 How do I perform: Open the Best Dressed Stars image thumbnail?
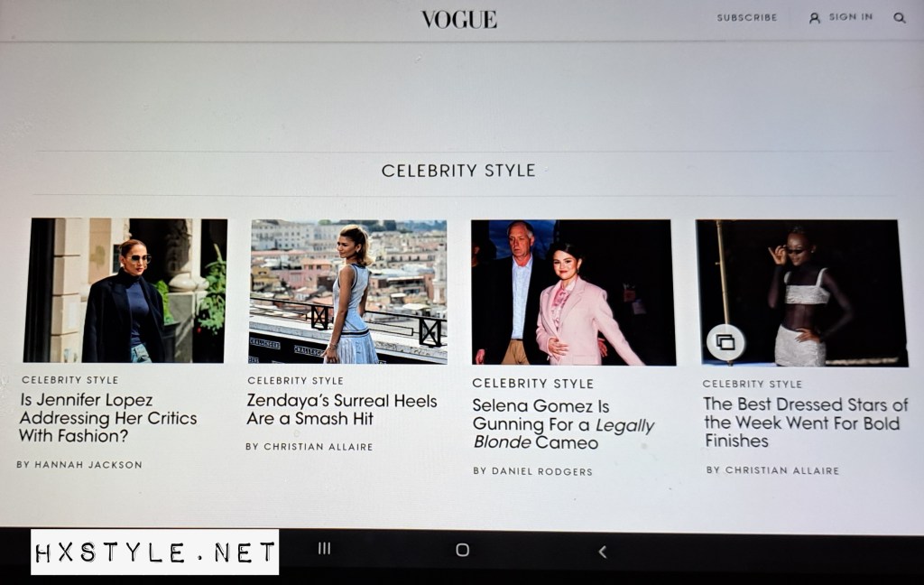[801, 293]
